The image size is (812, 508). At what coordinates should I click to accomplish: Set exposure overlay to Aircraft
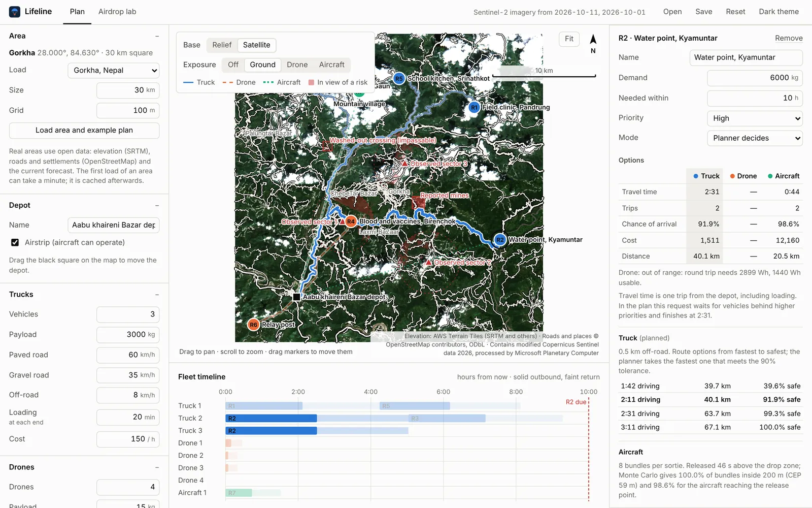pyautogui.click(x=331, y=65)
